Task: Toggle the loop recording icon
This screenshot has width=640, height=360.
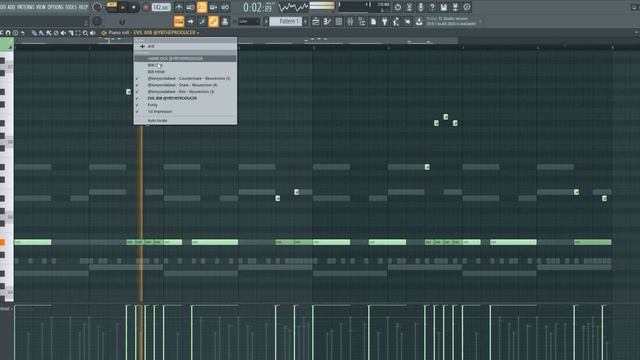Action: pos(224,7)
